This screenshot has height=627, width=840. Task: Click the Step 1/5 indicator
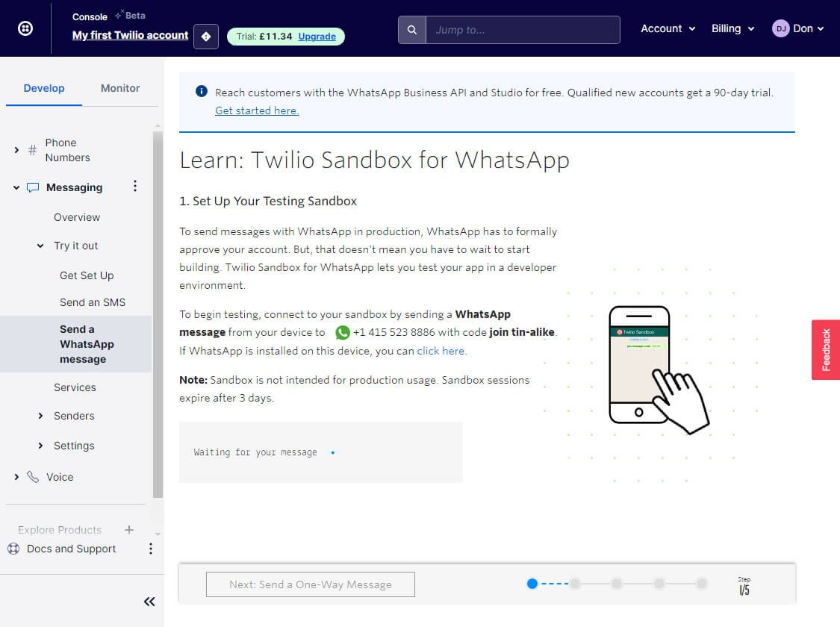[x=744, y=586]
